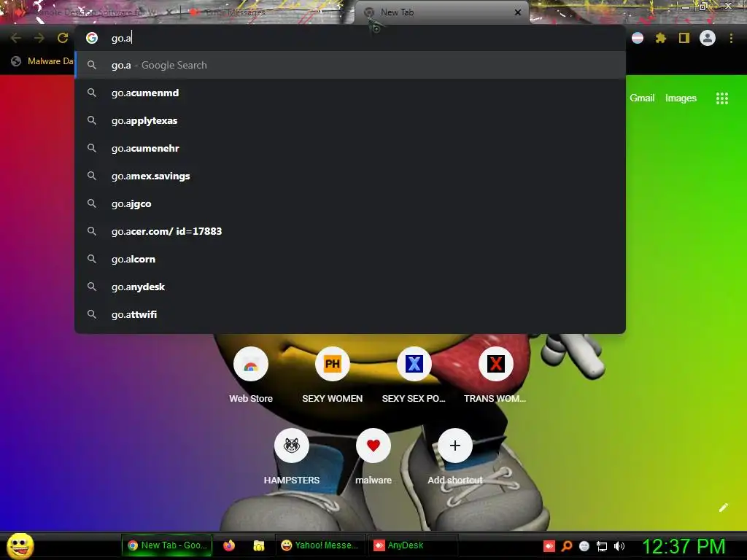
Task: Open the smiley face start button
Action: tap(20, 545)
